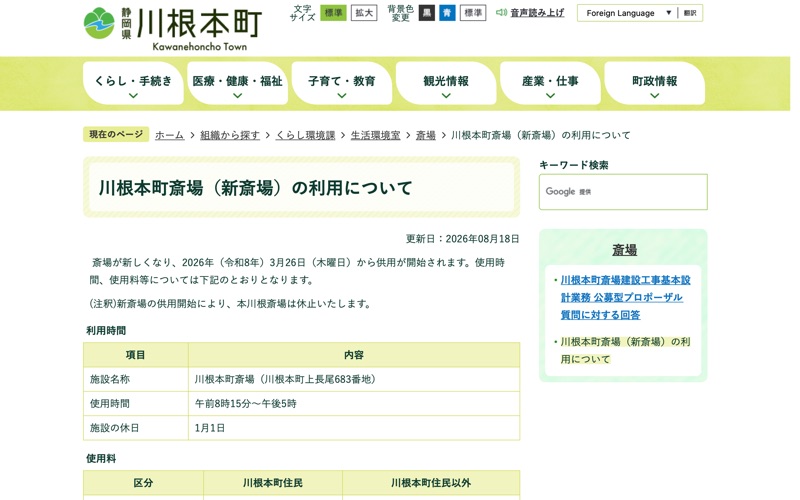Click the (注釈) note about 本川根斎場
This screenshot has height=500, width=800.
[230, 304]
